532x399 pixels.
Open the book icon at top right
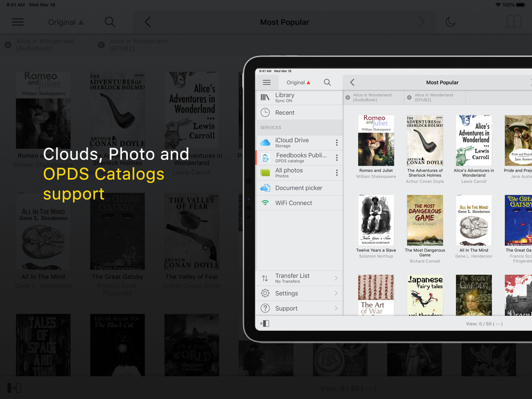click(x=514, y=22)
